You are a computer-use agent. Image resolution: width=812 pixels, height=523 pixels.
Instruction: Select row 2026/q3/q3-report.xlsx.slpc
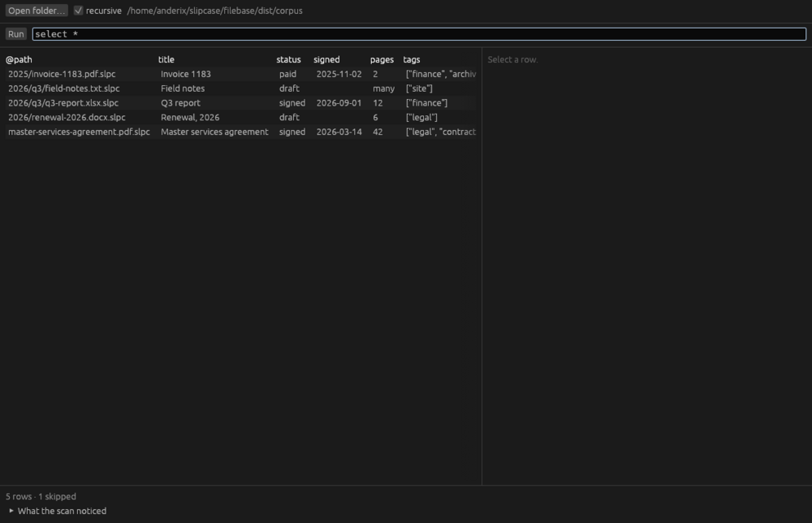(x=241, y=103)
